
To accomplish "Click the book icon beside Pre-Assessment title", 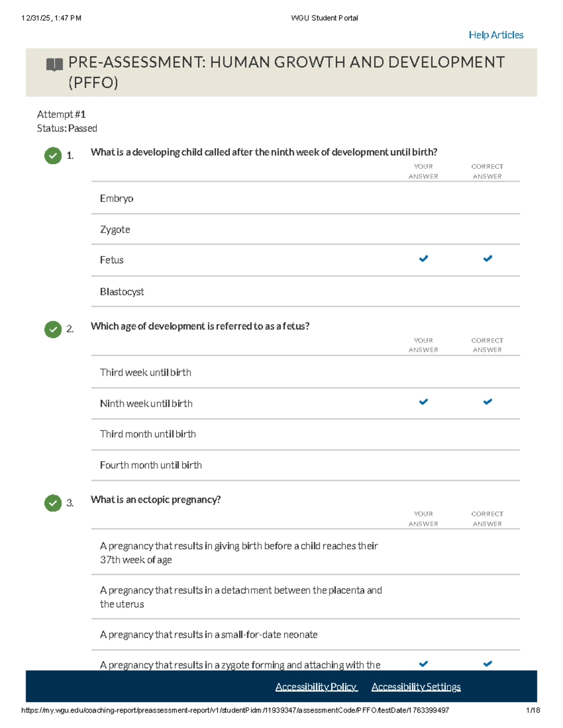I will (54, 64).
